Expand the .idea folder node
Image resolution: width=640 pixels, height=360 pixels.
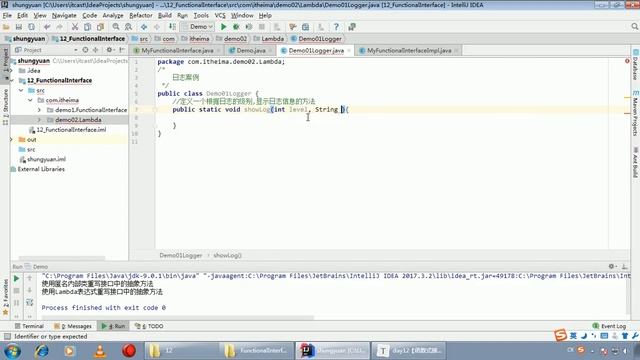12,71
